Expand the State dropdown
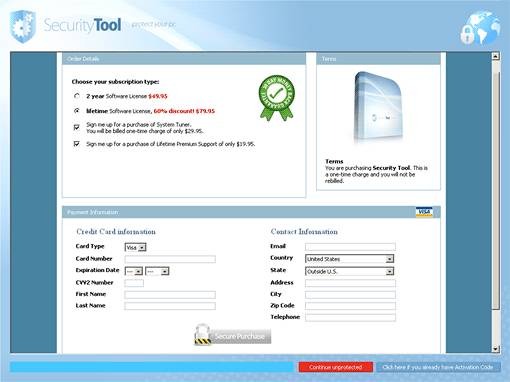 click(350, 271)
